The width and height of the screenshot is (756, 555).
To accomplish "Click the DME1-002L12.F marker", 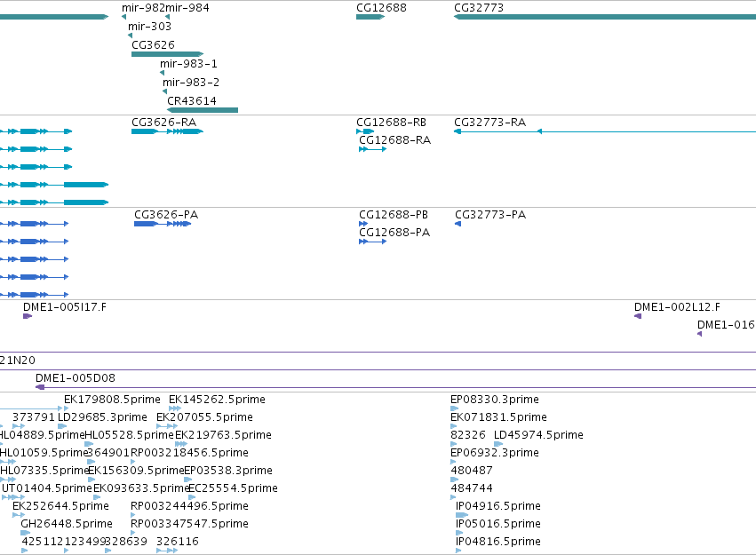I will click(638, 316).
